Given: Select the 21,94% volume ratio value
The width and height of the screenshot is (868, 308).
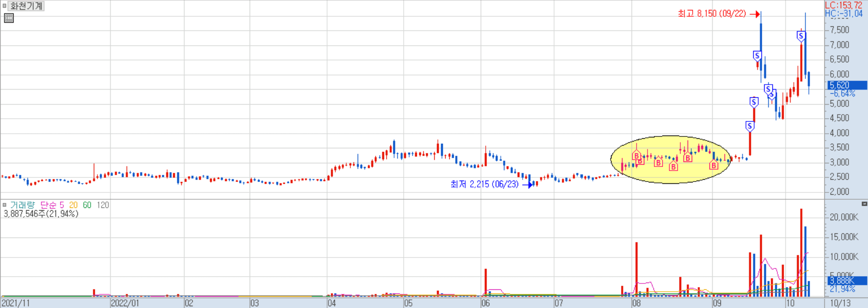Looking at the screenshot, I should pyautogui.click(x=842, y=289).
